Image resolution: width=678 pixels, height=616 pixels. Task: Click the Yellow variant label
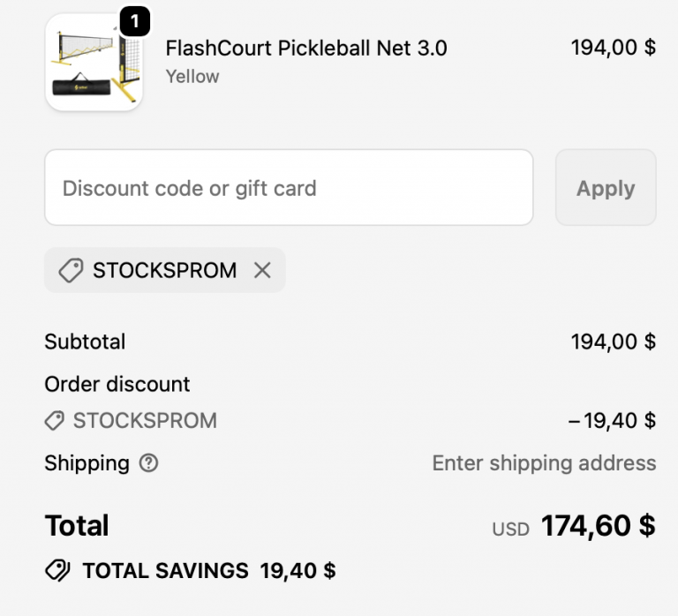click(192, 76)
